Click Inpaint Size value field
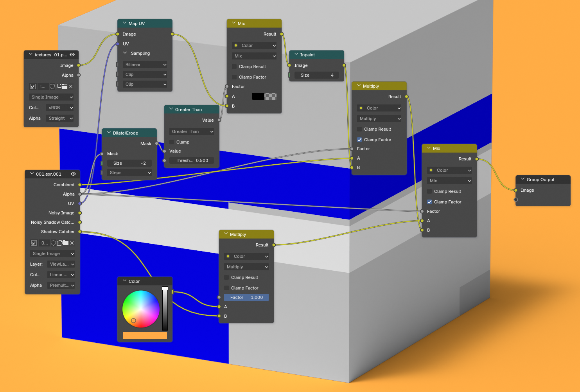580x392 pixels. pos(317,75)
